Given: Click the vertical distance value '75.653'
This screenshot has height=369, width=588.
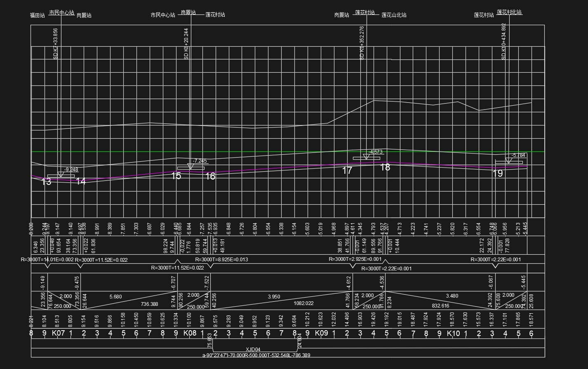Looking at the screenshot, I should tap(210, 340).
